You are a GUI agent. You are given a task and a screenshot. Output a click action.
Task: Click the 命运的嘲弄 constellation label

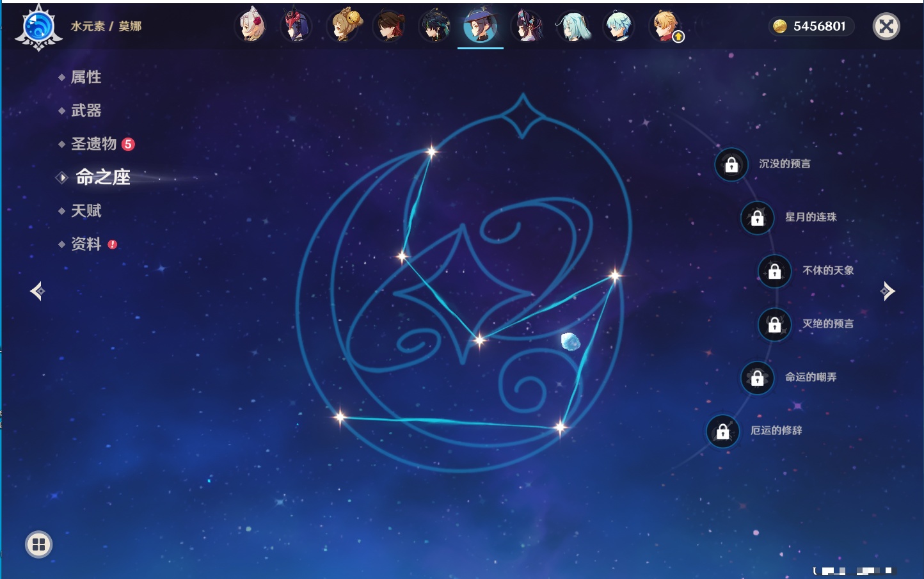pos(811,377)
